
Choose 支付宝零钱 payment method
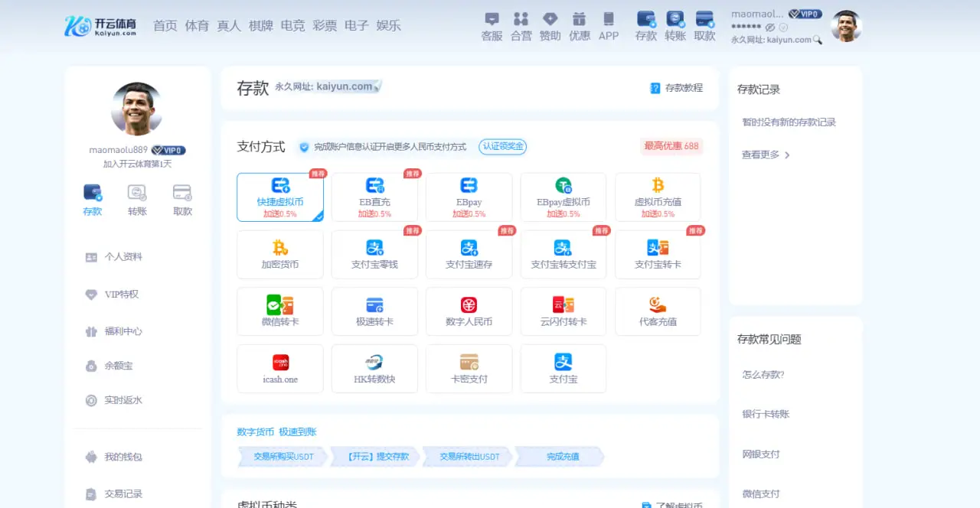pos(374,255)
